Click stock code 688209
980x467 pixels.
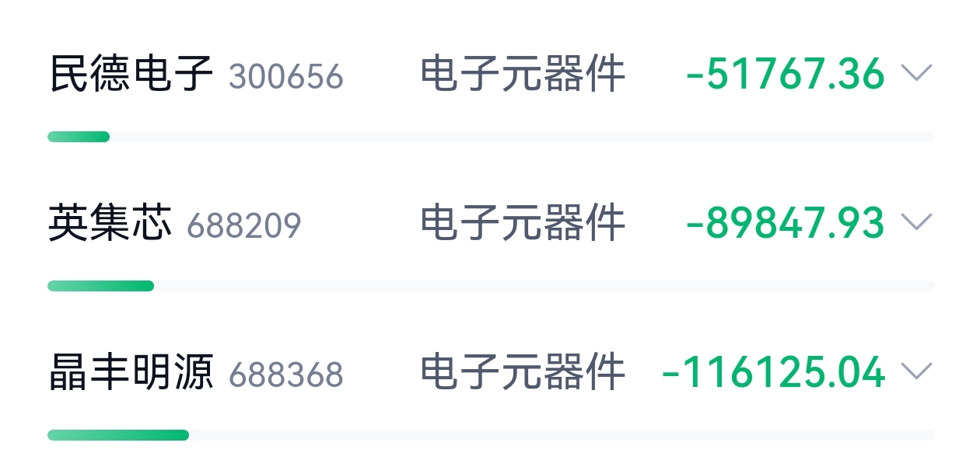(244, 226)
